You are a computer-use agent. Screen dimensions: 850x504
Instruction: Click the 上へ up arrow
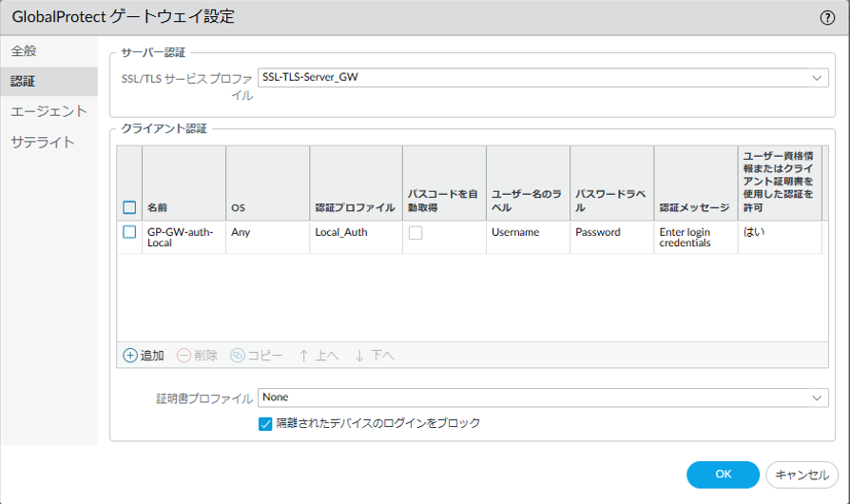click(303, 355)
